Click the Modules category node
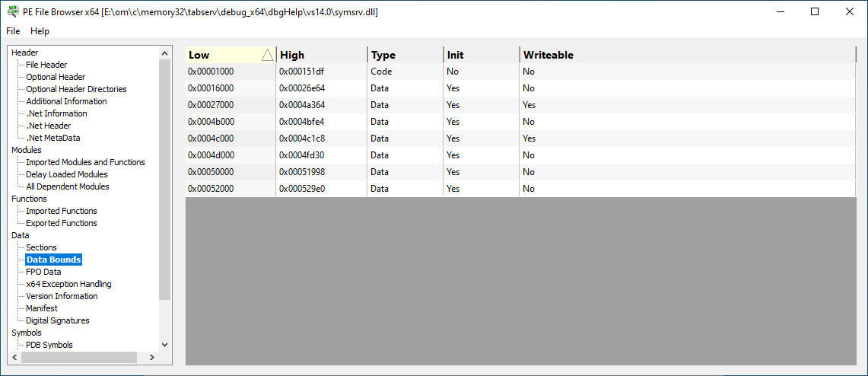Image resolution: width=868 pixels, height=376 pixels. (27, 150)
